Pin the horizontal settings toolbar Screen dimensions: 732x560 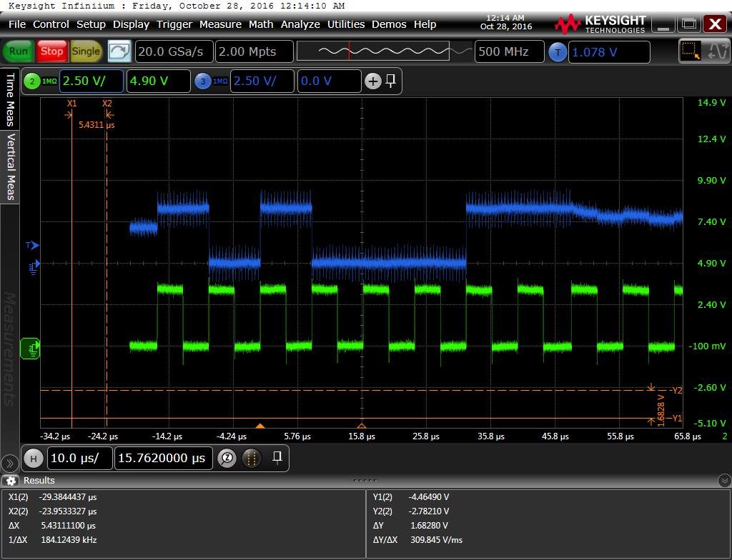(x=277, y=456)
